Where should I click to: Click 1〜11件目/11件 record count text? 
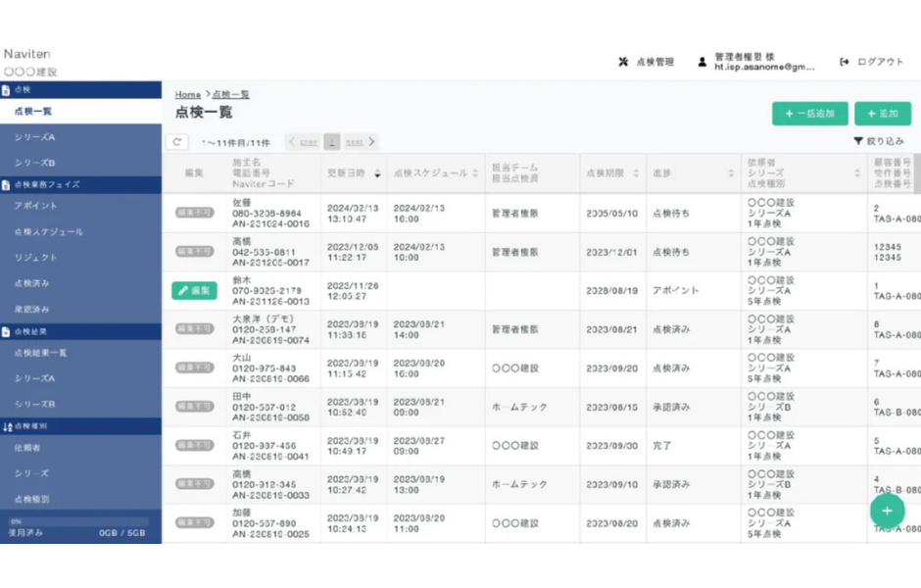[235, 143]
